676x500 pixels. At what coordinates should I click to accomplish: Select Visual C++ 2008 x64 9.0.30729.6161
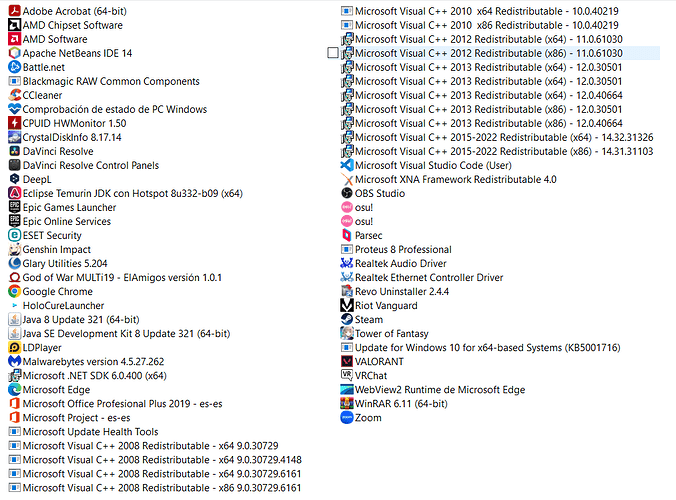pos(155,473)
